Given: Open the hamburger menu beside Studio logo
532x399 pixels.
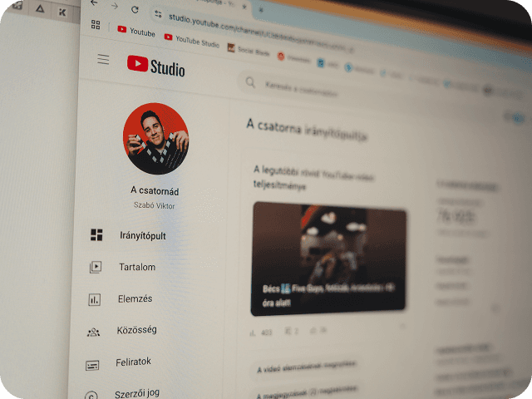Looking at the screenshot, I should point(103,59).
